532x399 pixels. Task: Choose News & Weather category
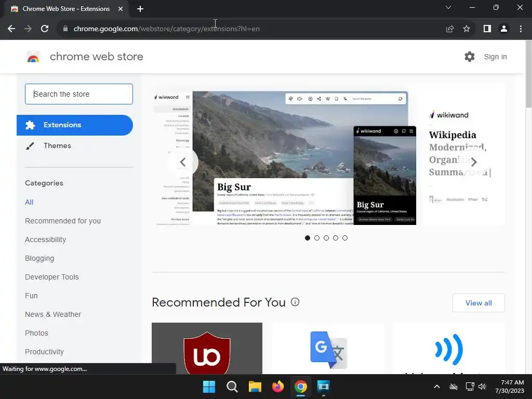click(53, 314)
